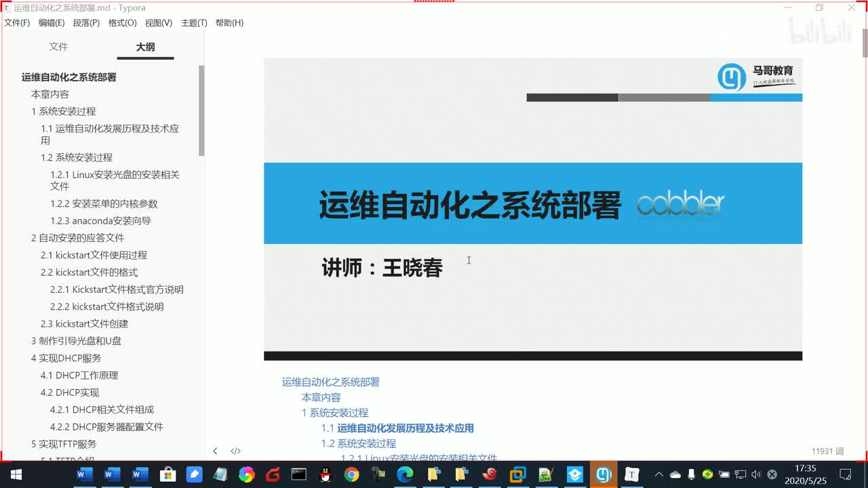This screenshot has width=868, height=488.
Task: Open Microsoft Store from the taskbar
Action: [166, 474]
